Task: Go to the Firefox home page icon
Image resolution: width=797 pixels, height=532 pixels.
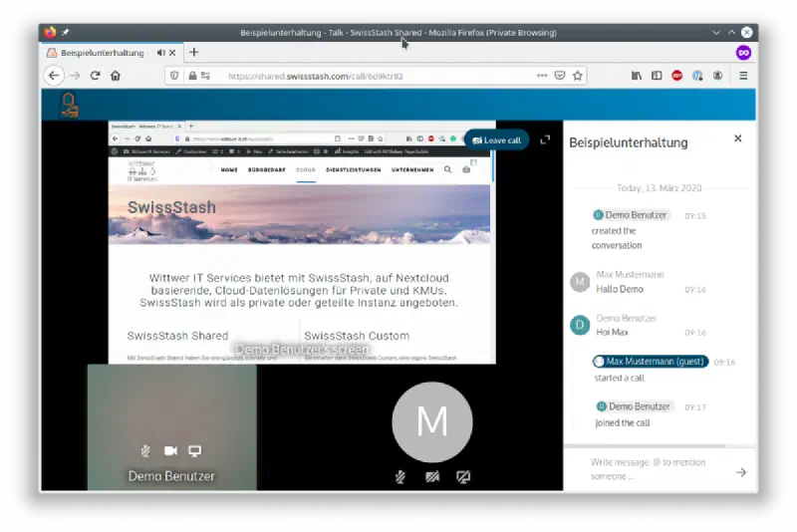Action: click(116, 76)
